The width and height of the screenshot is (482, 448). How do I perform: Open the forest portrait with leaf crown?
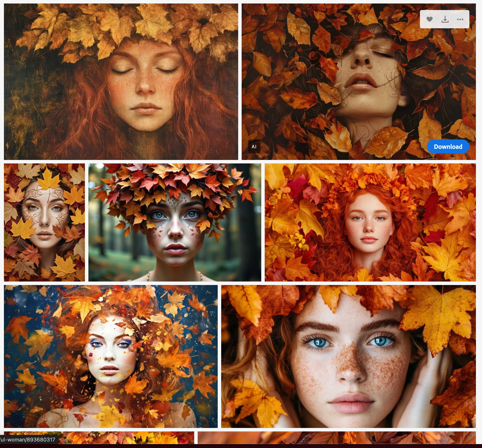[175, 222]
